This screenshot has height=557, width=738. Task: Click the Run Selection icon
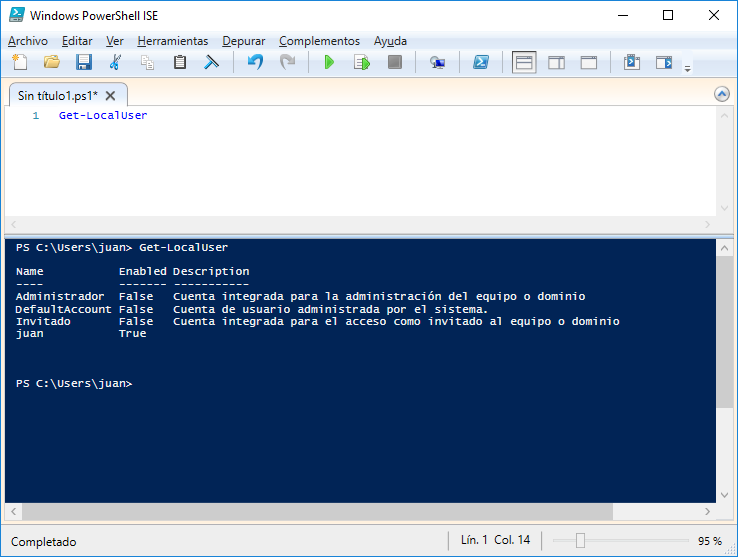(x=361, y=62)
